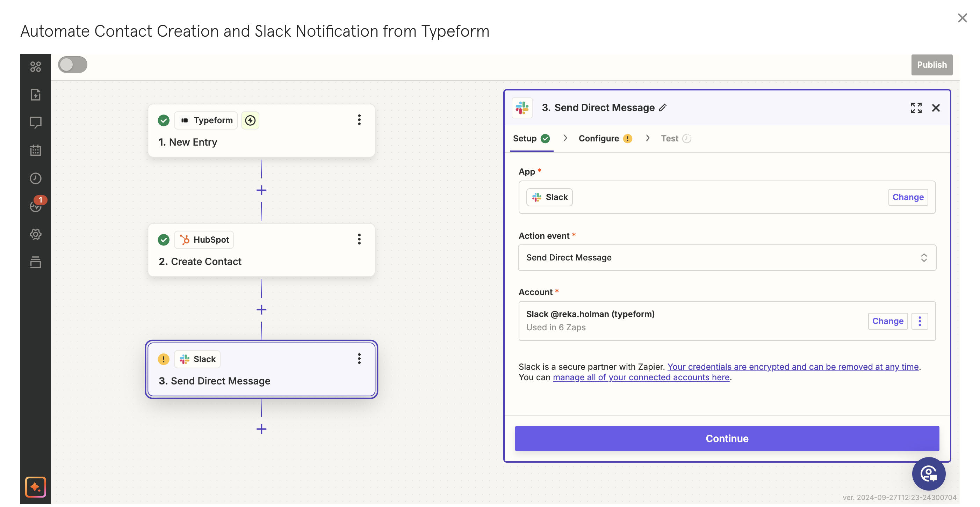980x507 pixels.
Task: Switch to the Test tab
Action: (676, 138)
